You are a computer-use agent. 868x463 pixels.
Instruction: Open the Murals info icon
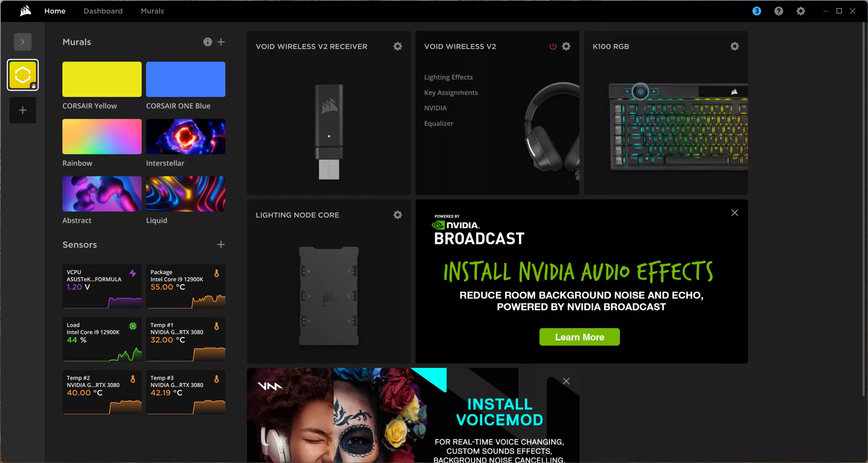pos(208,42)
